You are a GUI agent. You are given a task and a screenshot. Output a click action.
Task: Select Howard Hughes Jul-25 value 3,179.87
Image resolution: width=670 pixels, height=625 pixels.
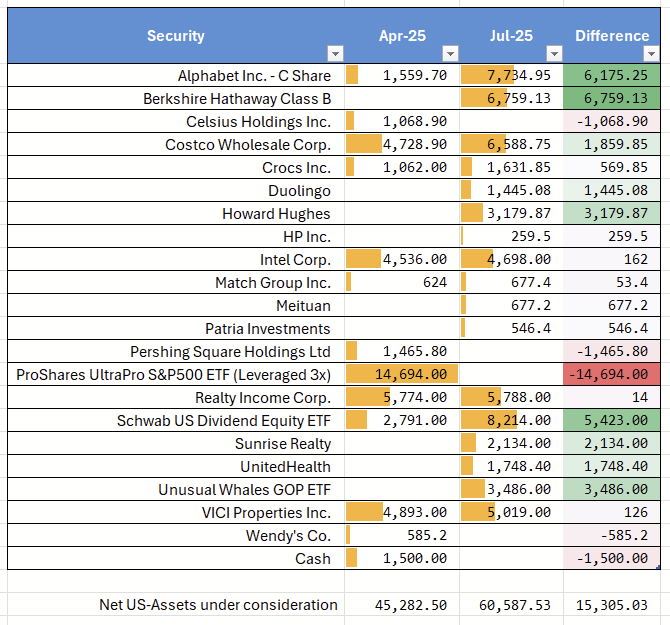click(x=511, y=214)
